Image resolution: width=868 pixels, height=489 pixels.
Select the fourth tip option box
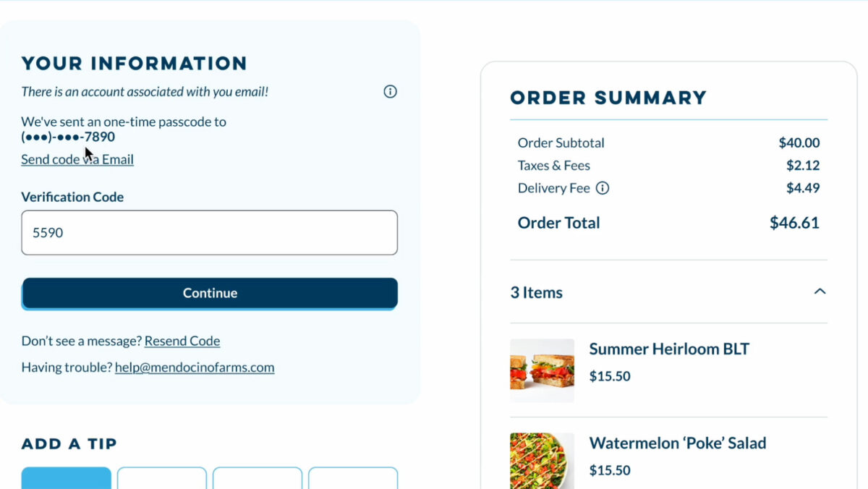(x=353, y=478)
